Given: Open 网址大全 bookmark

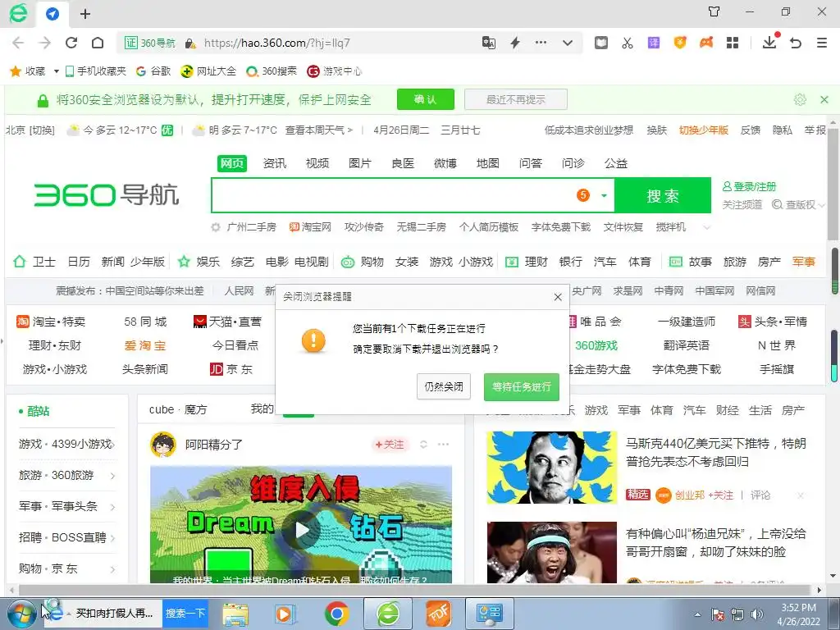Looking at the screenshot, I should pos(208,71).
